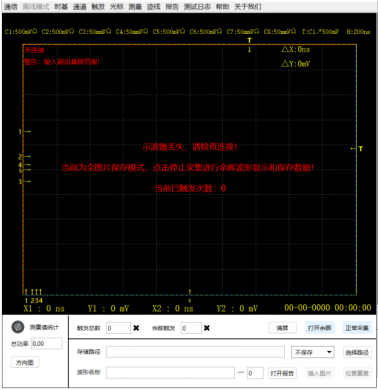Open the 帮助 menu
This screenshot has width=378, height=390.
coord(222,7)
